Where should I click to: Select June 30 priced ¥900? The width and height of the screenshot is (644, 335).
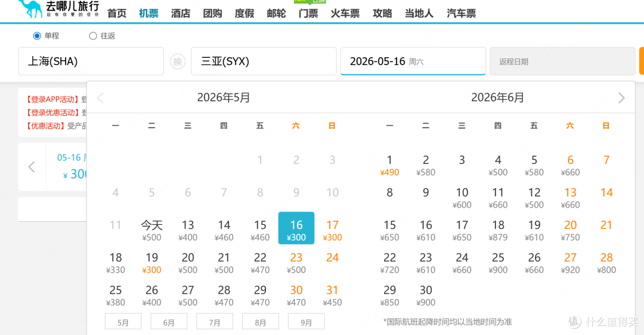pos(426,296)
